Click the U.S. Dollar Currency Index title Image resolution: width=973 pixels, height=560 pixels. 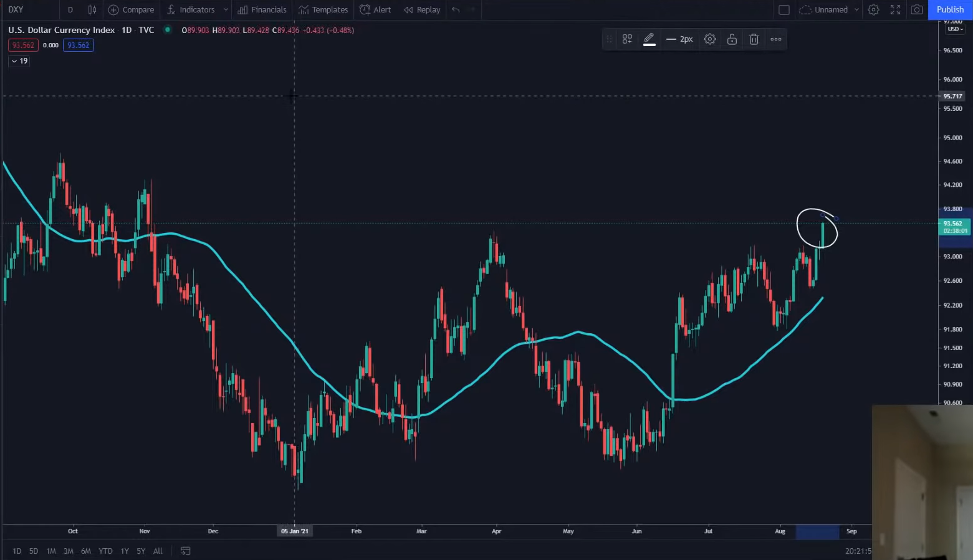pos(61,30)
